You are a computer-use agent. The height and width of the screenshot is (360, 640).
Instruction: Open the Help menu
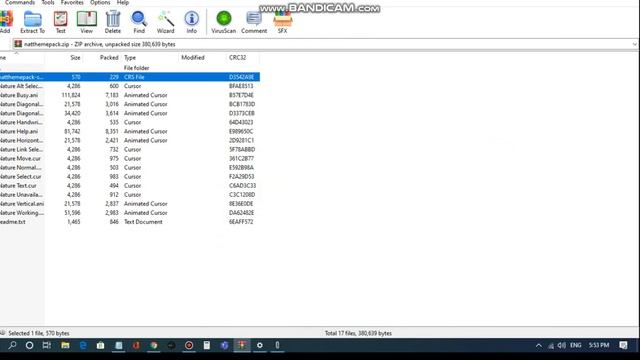point(123,2)
